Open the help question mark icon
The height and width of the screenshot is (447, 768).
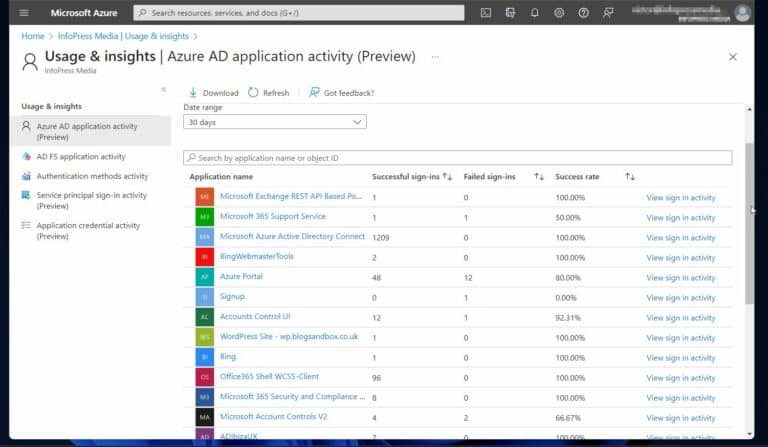coord(583,13)
